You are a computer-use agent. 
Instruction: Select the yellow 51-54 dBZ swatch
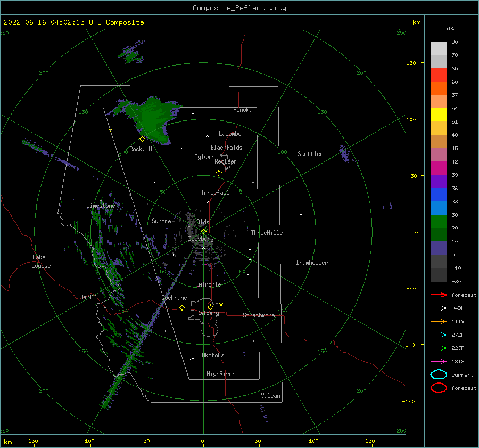tap(439, 115)
